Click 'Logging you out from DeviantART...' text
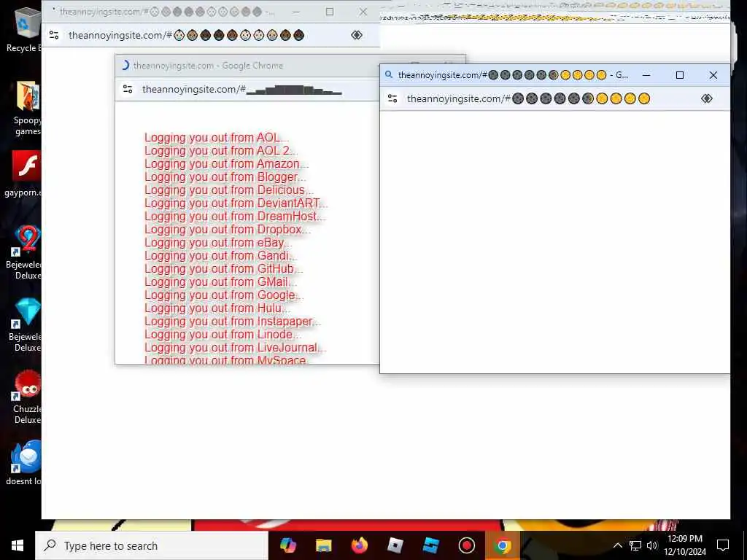 (236, 203)
